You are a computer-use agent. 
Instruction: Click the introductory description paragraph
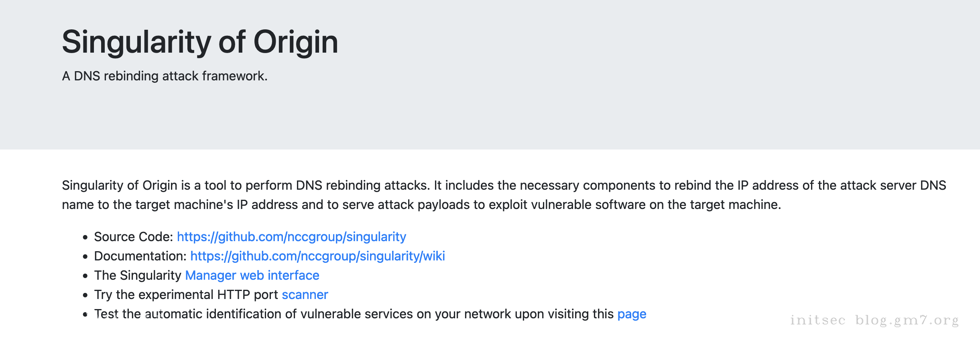point(421,195)
